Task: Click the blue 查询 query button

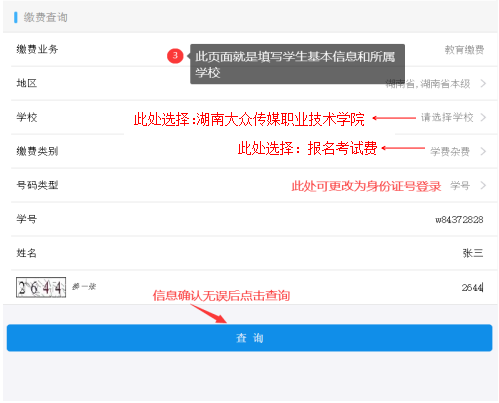Action: click(249, 338)
